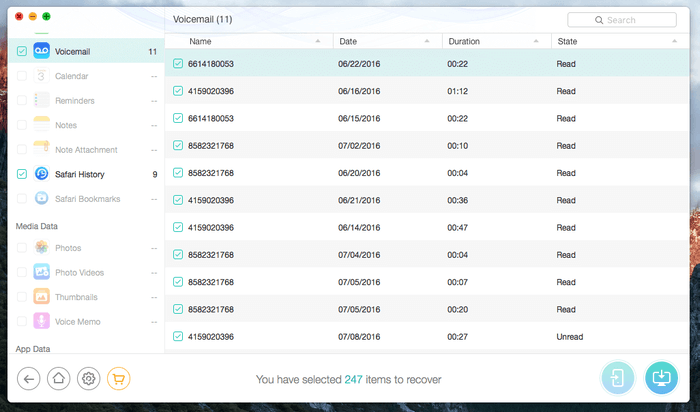Uncheck the Safari History checkbox

click(22, 174)
